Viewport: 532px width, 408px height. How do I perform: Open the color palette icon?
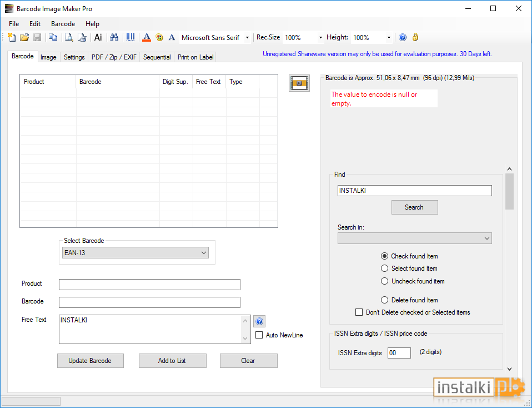point(159,37)
